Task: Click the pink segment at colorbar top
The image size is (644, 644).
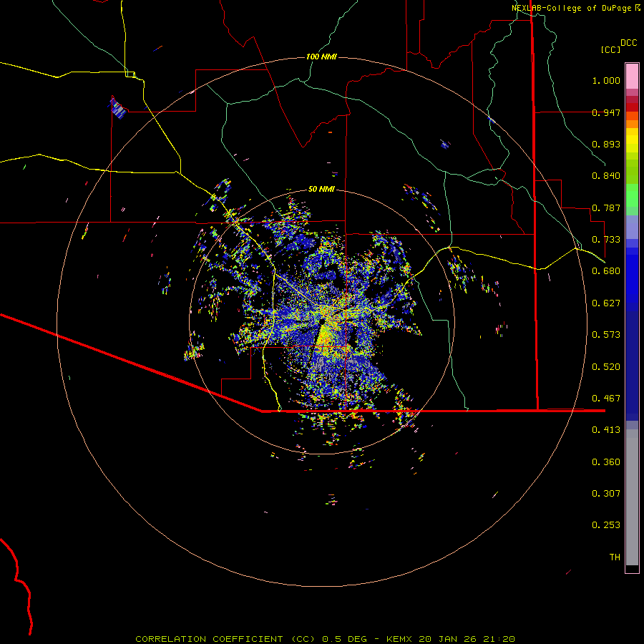Action: (632, 76)
